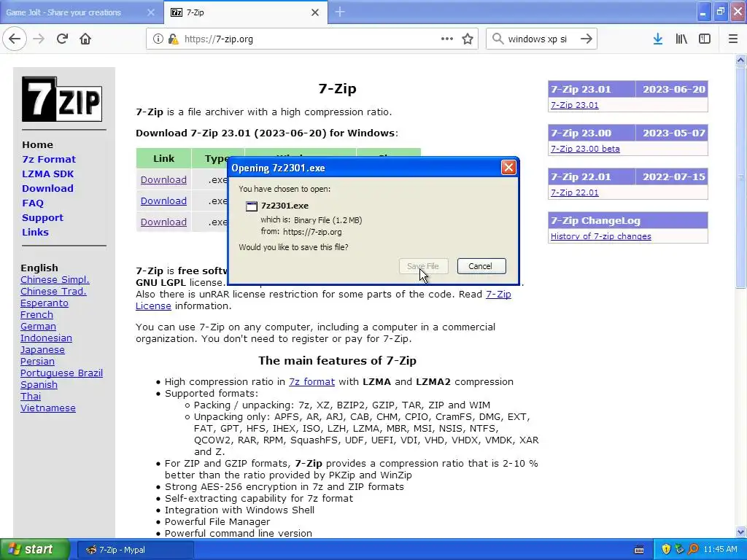This screenshot has height=560, width=747.
Task: Click the third Download link in table
Action: [x=163, y=222]
